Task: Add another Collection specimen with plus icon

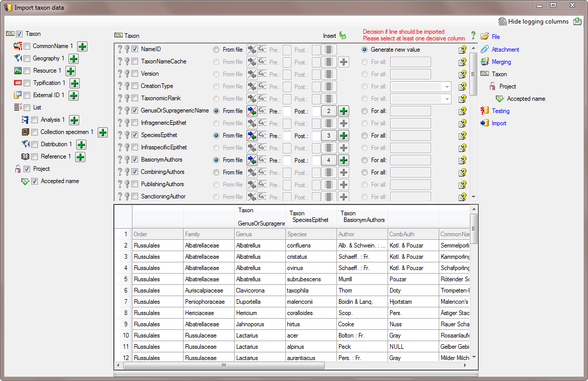Action: [x=102, y=132]
